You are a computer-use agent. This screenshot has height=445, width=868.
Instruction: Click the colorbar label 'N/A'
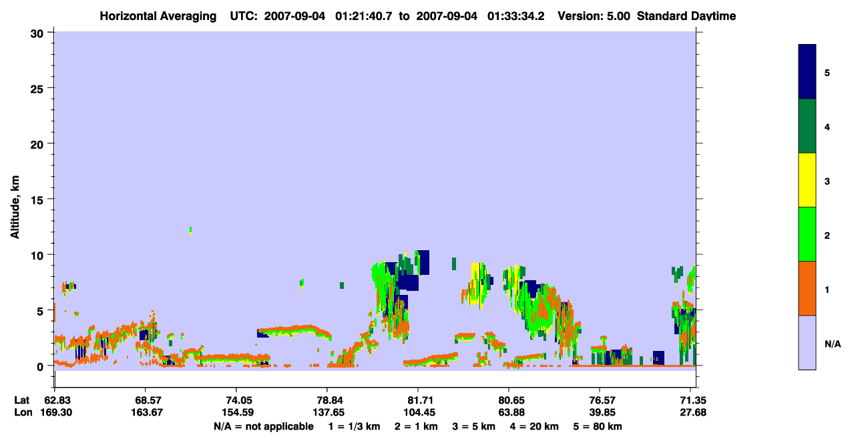[832, 344]
